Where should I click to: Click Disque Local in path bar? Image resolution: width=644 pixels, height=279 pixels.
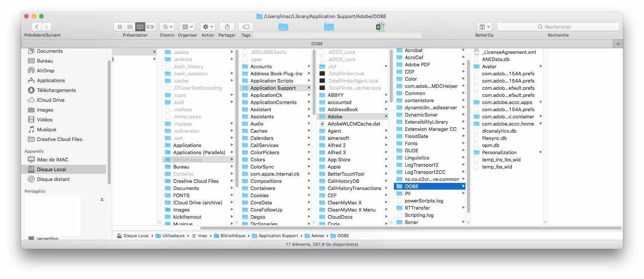click(133, 236)
